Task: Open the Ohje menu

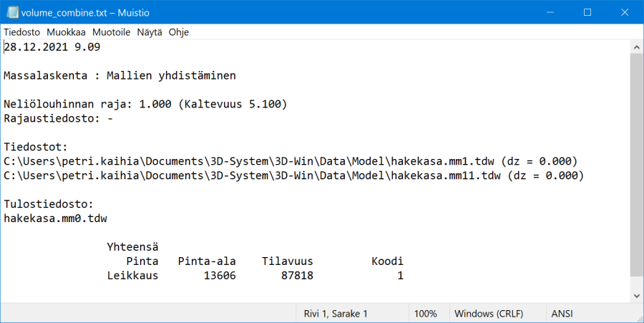Action: click(179, 32)
